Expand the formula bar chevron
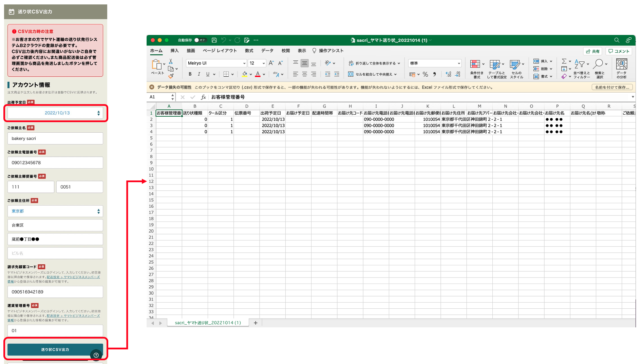 [x=633, y=97]
